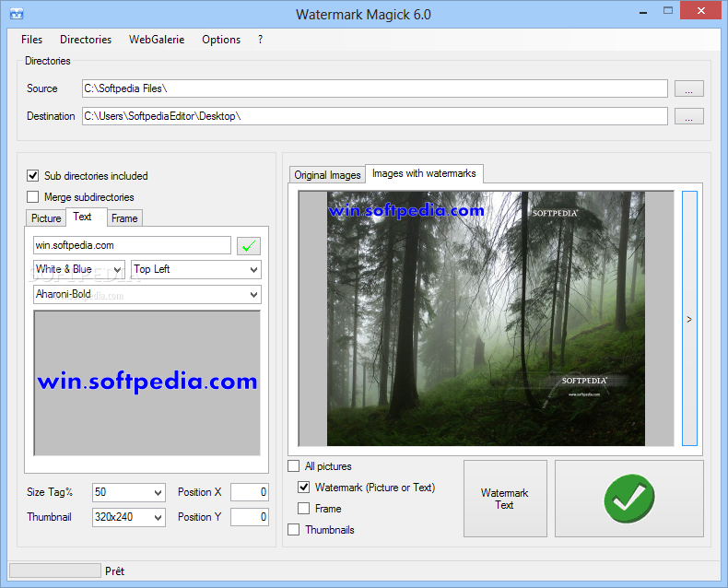Image resolution: width=728 pixels, height=588 pixels.
Task: Click the Position X input field
Action: (250, 492)
